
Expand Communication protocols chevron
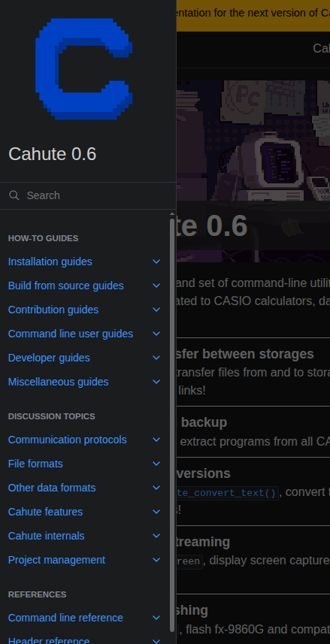(x=156, y=440)
